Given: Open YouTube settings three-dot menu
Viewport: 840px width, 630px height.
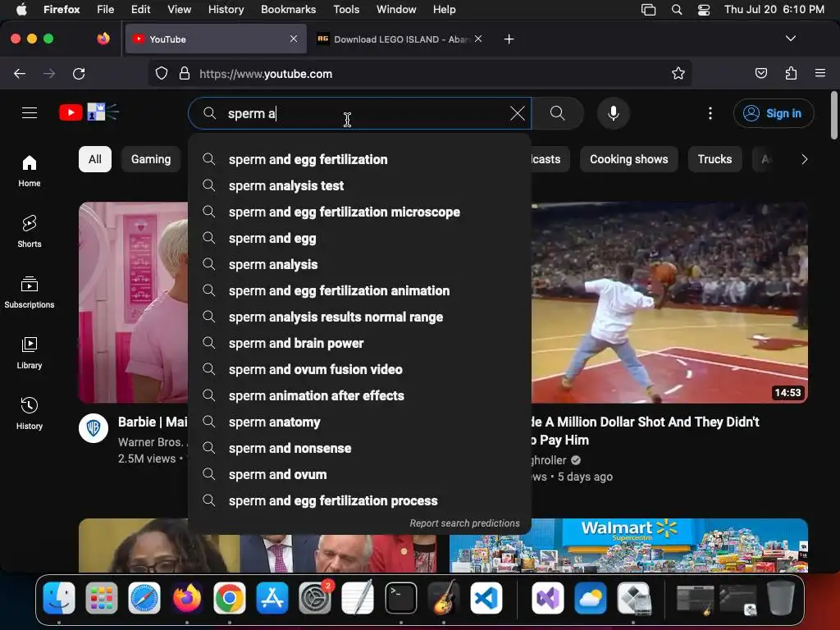Looking at the screenshot, I should 710,113.
